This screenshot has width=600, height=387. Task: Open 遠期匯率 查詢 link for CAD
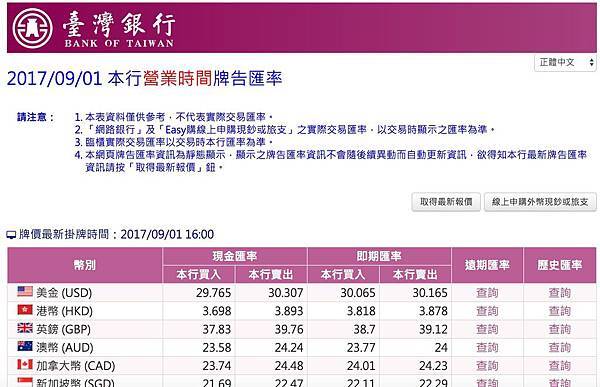[487, 366]
